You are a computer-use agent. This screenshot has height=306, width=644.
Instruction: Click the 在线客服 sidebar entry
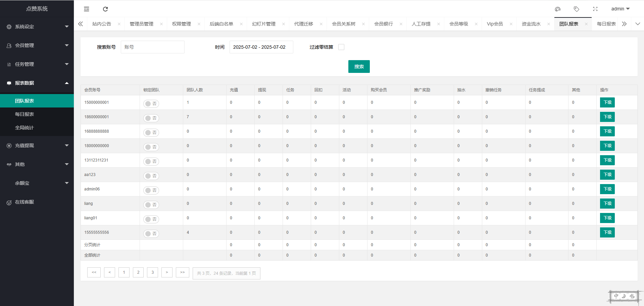click(37, 202)
